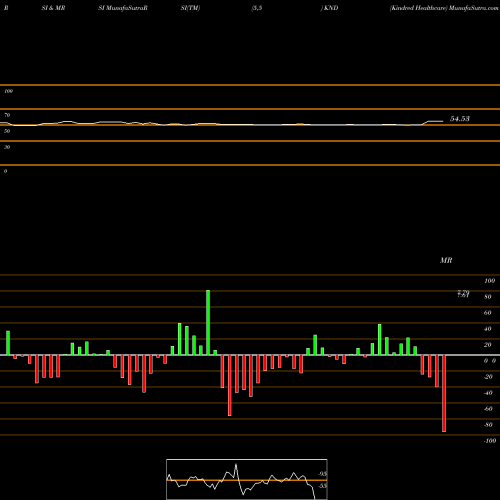Click the 70 label on RSI axis
The height and width of the screenshot is (500, 500).
tap(7, 115)
